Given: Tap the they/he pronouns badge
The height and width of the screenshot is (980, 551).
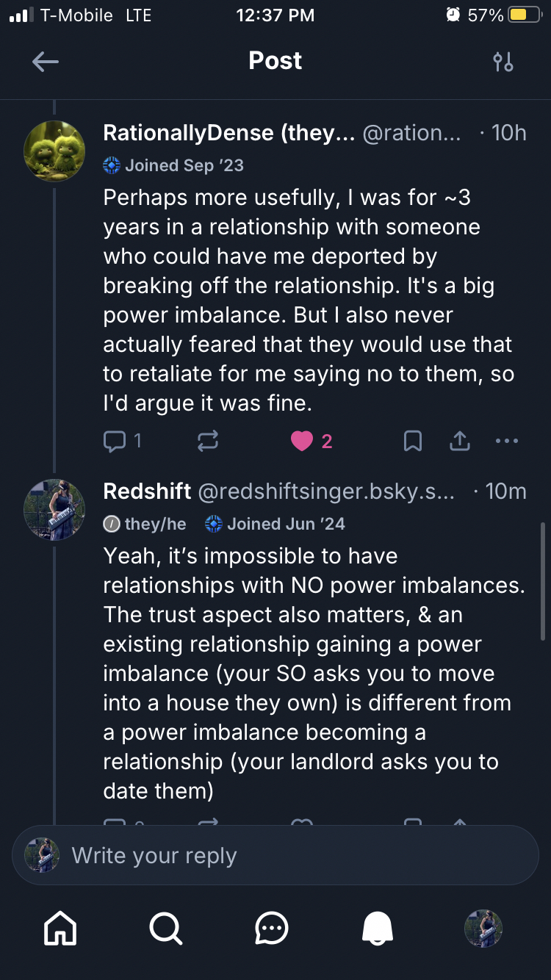Looking at the screenshot, I should tap(145, 524).
